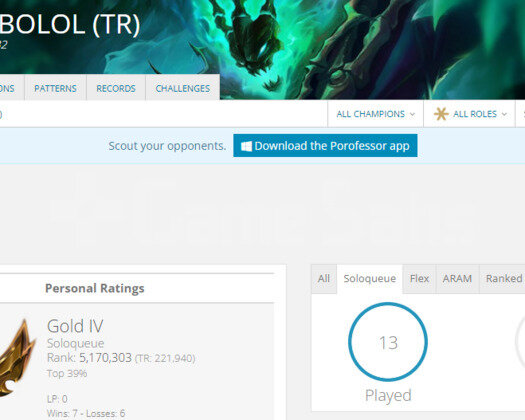525x420 pixels.
Task: Click the Top 39% text
Action: tap(67, 373)
